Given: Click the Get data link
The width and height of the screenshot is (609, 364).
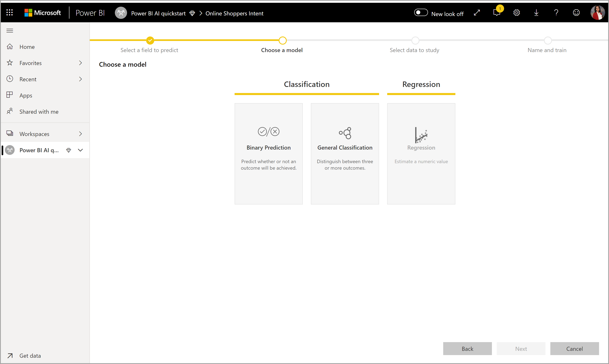Looking at the screenshot, I should pos(29,355).
